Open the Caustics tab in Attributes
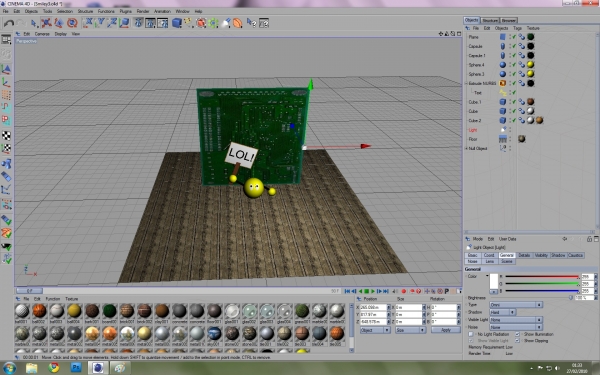Image resolution: width=600 pixels, height=375 pixels. click(575, 255)
